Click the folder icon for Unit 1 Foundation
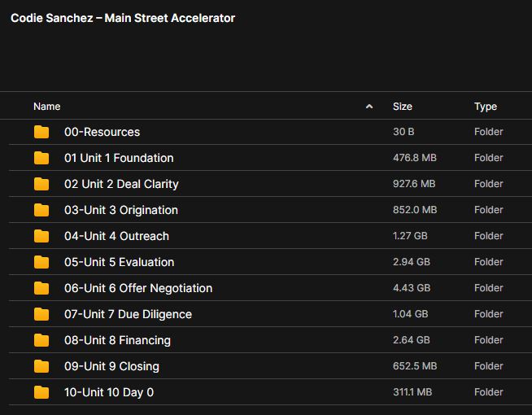Screen dimensions: 532x415 tap(41, 158)
